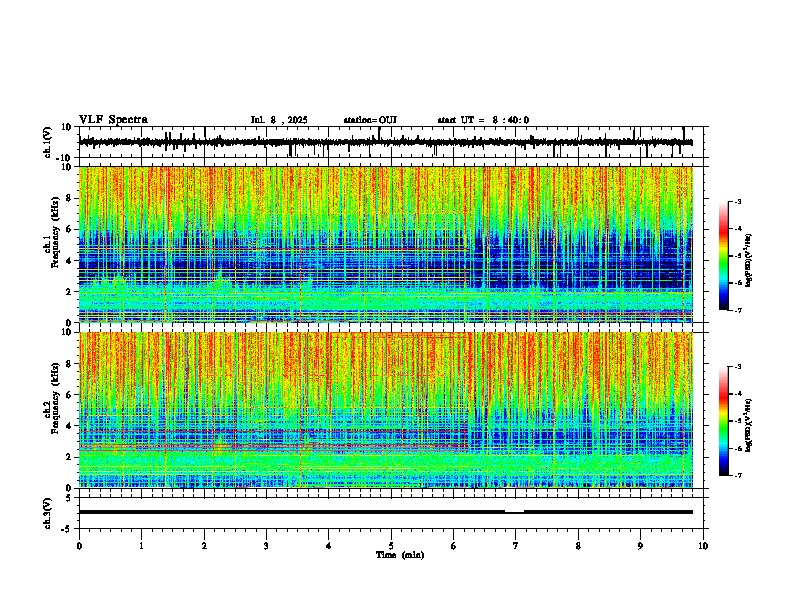Click the ch.2 spectrogram colorbar

[x=723, y=421]
